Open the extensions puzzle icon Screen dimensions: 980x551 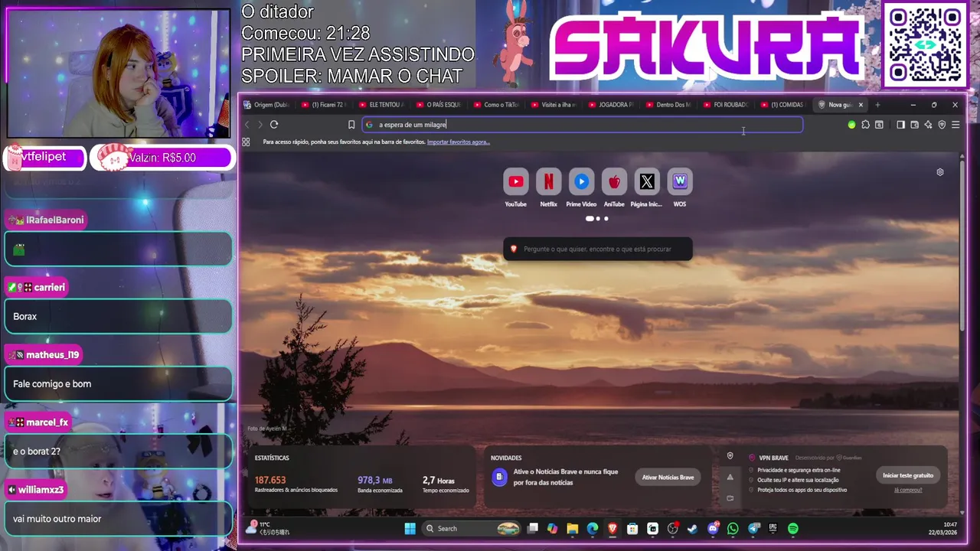coord(865,125)
